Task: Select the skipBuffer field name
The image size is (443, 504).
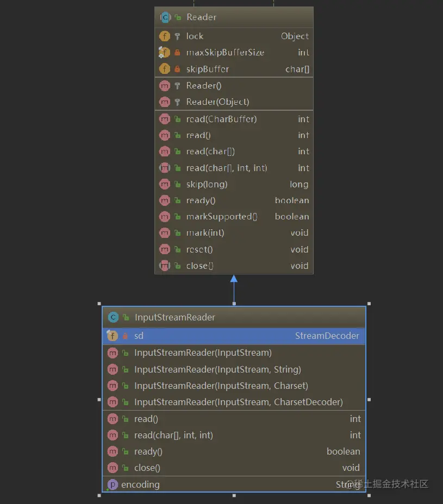Action: pyautogui.click(x=208, y=69)
